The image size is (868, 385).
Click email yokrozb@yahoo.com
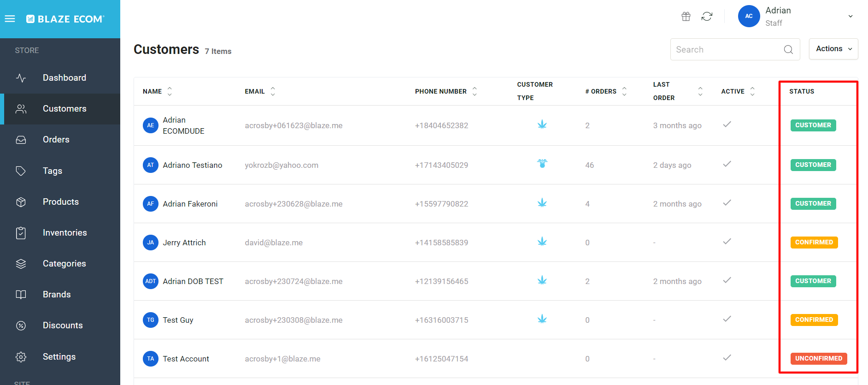point(282,165)
